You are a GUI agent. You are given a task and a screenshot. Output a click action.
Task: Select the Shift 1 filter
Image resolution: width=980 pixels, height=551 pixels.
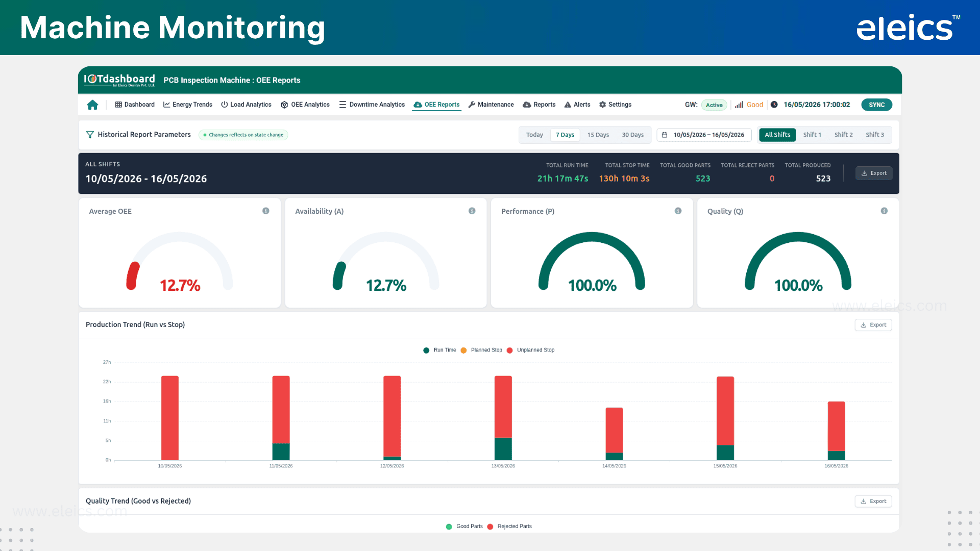[x=812, y=135]
